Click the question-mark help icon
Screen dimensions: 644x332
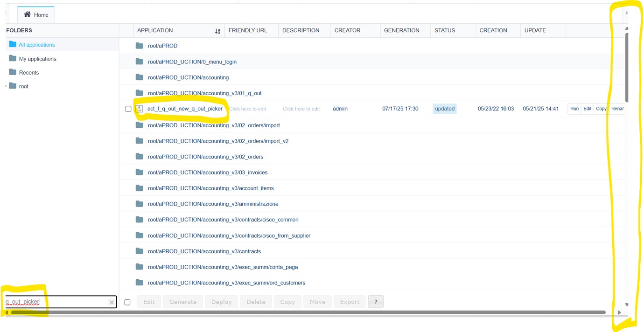[376, 301]
